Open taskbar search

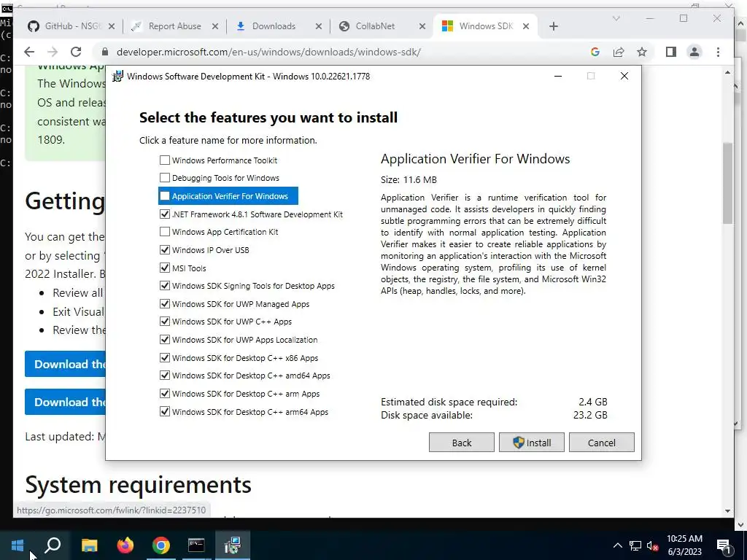click(53, 545)
